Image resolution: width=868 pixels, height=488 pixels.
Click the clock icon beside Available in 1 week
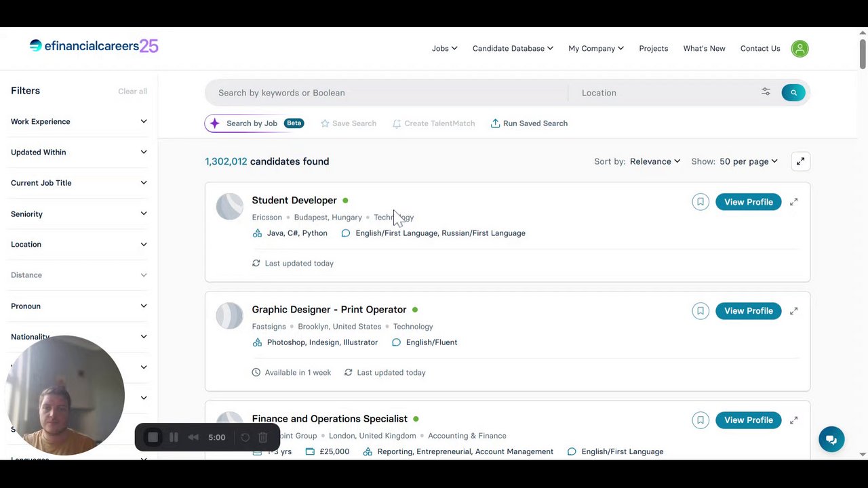coord(256,372)
